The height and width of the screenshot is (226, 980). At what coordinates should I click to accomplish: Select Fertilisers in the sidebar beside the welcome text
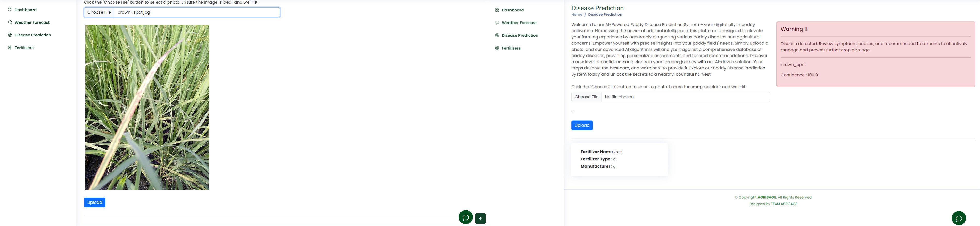click(x=510, y=48)
